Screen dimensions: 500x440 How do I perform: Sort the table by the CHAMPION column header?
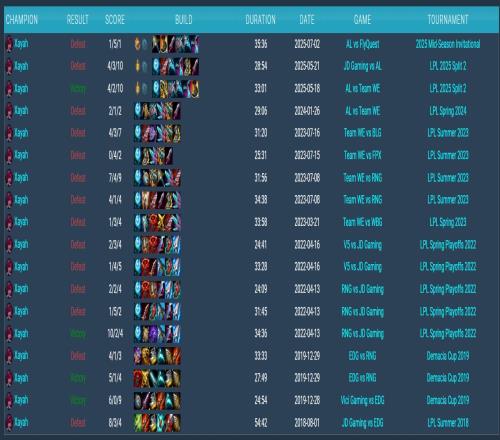[x=22, y=20]
